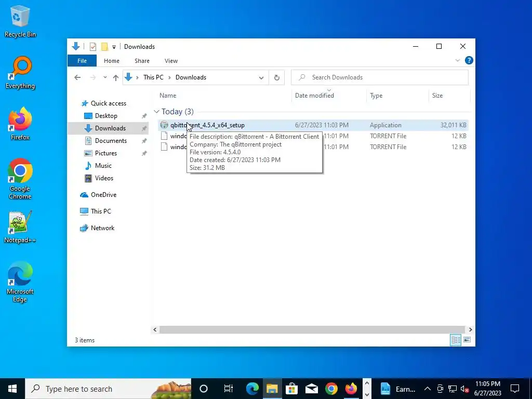532x399 pixels.
Task: Refresh the Downloads folder view
Action: (x=276, y=78)
